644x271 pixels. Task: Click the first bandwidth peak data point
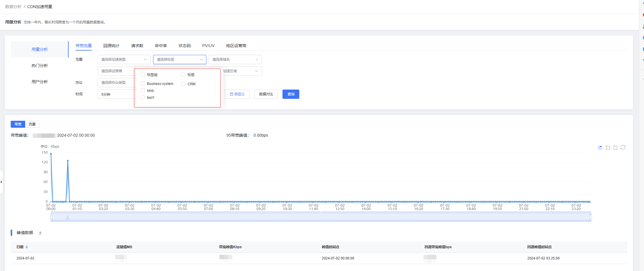coord(51,154)
